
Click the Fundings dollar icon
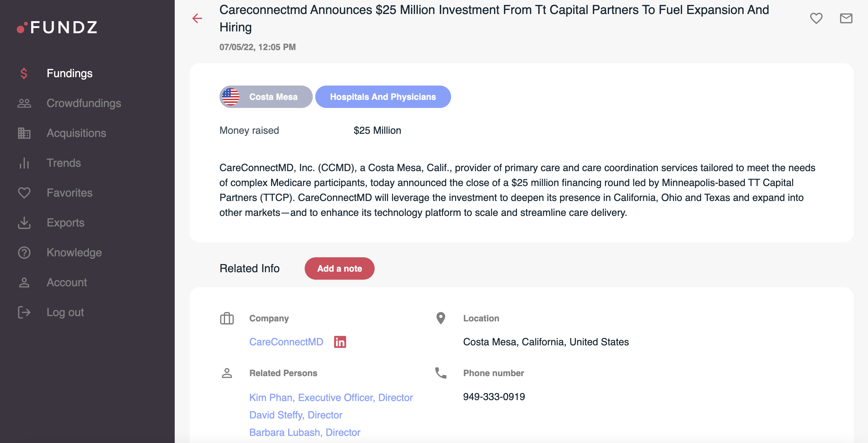click(24, 73)
